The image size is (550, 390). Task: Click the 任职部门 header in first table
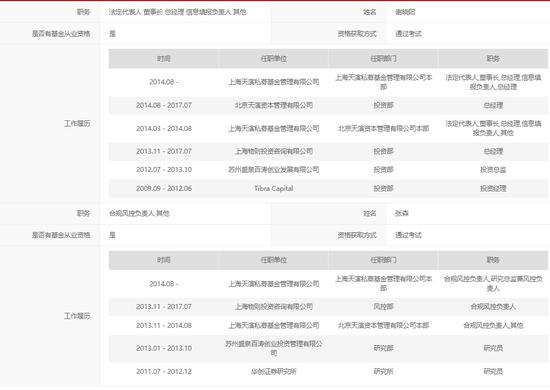tap(383, 59)
